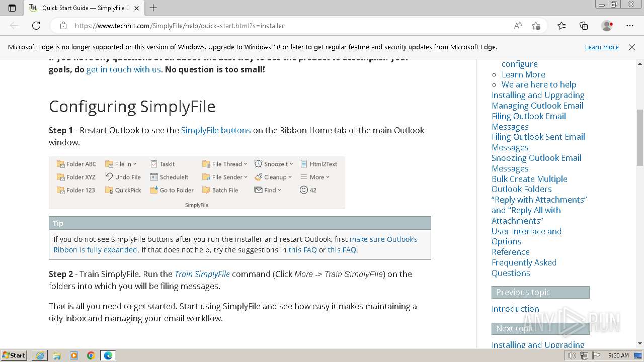Open the Windows Start menu

[x=14, y=355]
